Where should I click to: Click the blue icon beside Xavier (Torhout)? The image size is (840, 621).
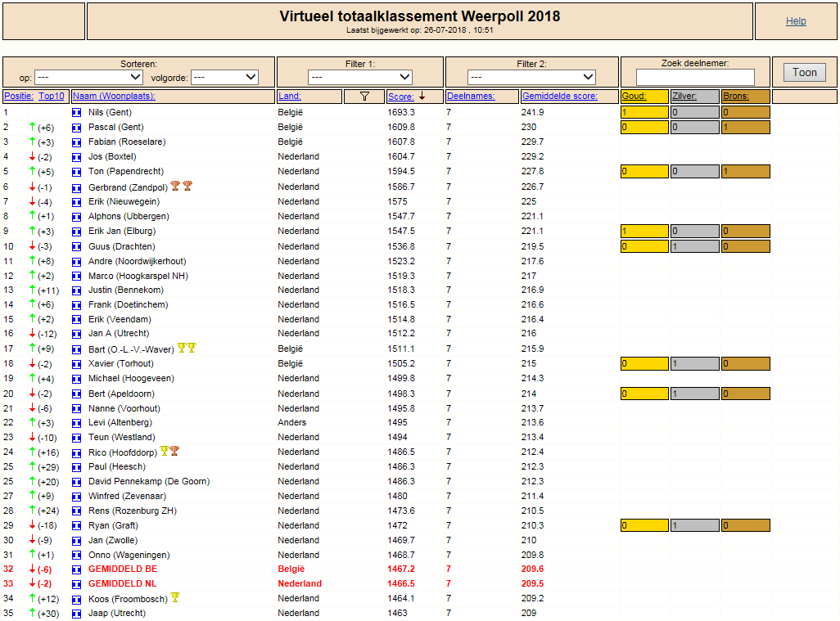pos(77,364)
